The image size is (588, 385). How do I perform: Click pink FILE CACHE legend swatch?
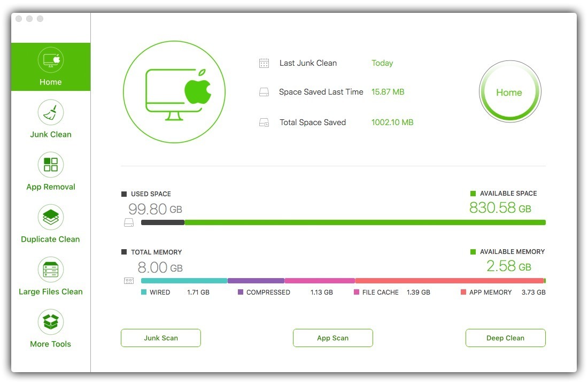(x=356, y=292)
